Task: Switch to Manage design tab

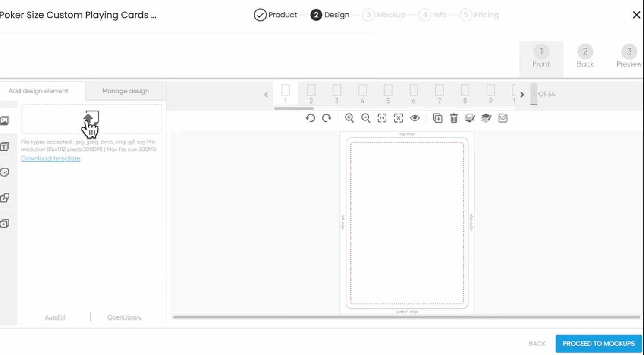Action: [126, 91]
